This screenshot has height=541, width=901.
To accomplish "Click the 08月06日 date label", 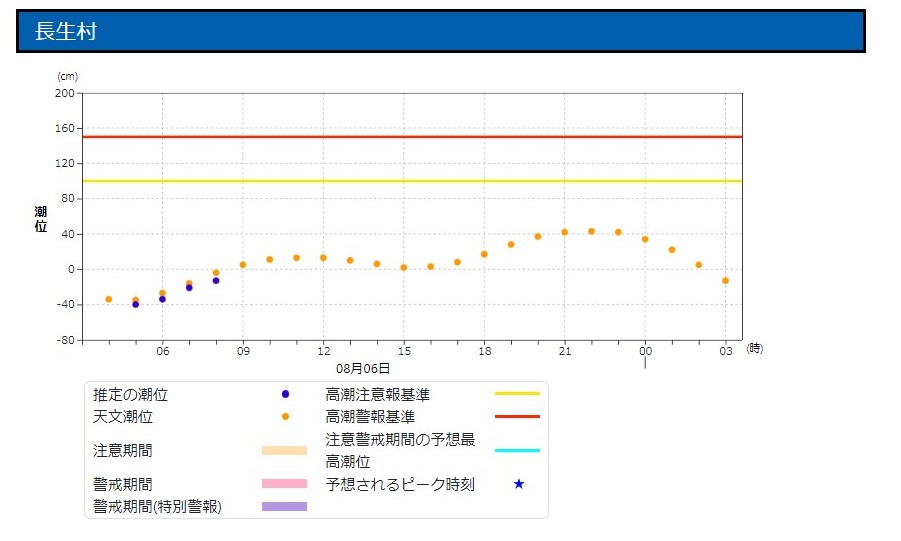I will pyautogui.click(x=363, y=369).
